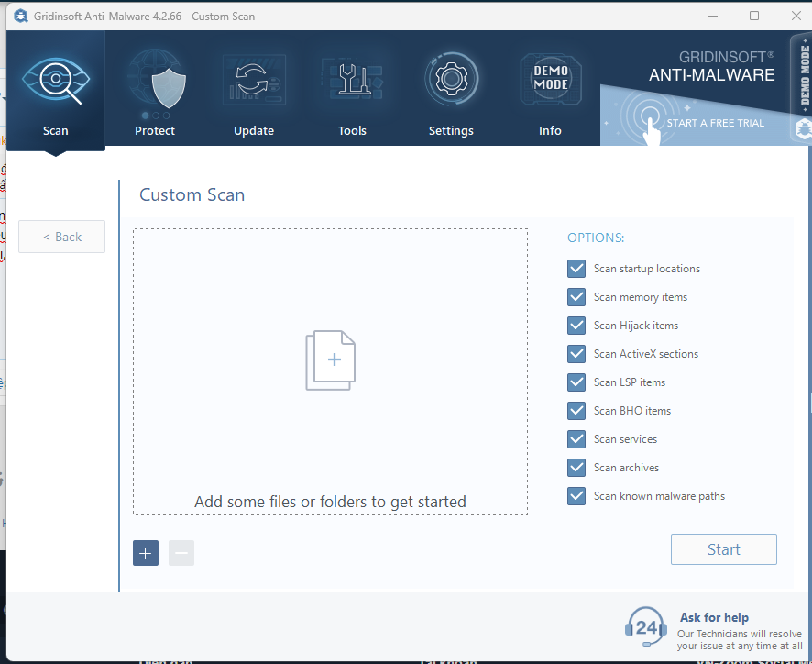
Task: Switch to the Info tab label
Action: [x=550, y=130]
